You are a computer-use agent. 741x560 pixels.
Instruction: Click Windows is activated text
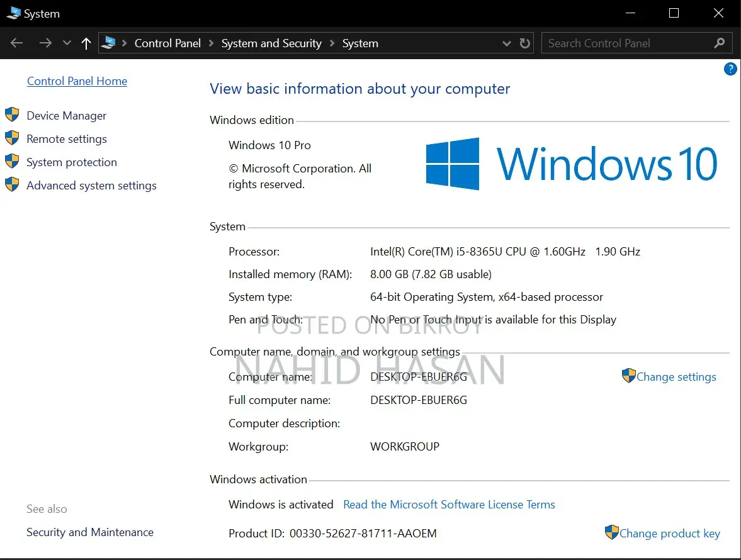tap(281, 504)
